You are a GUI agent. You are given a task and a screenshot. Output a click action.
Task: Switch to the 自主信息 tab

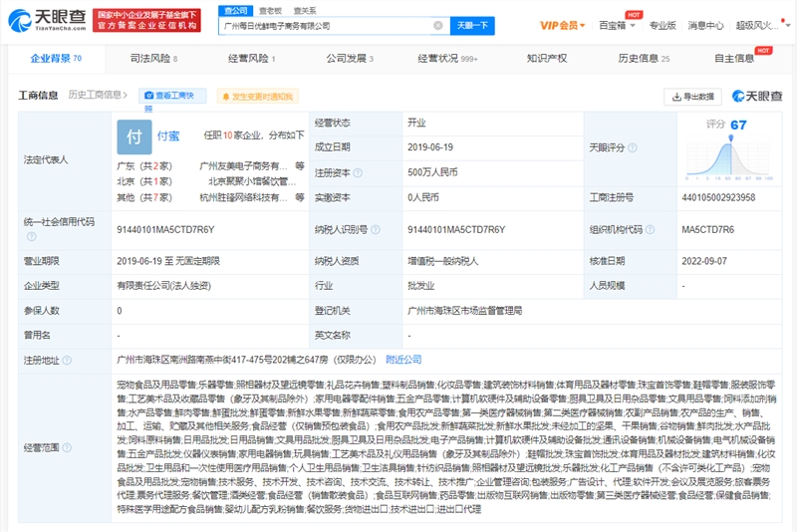[734, 59]
